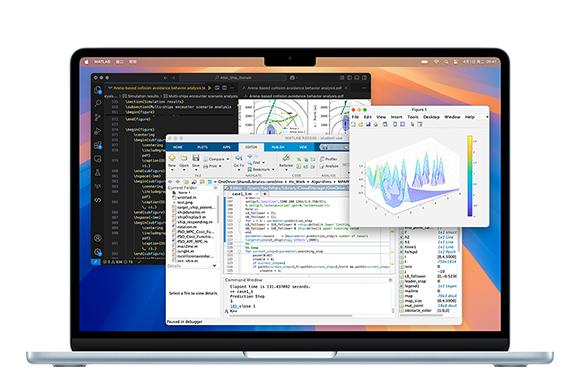The height and width of the screenshot is (386, 580).
Task: Click the save icon in Figure 1 toolbar
Action: tap(368, 125)
